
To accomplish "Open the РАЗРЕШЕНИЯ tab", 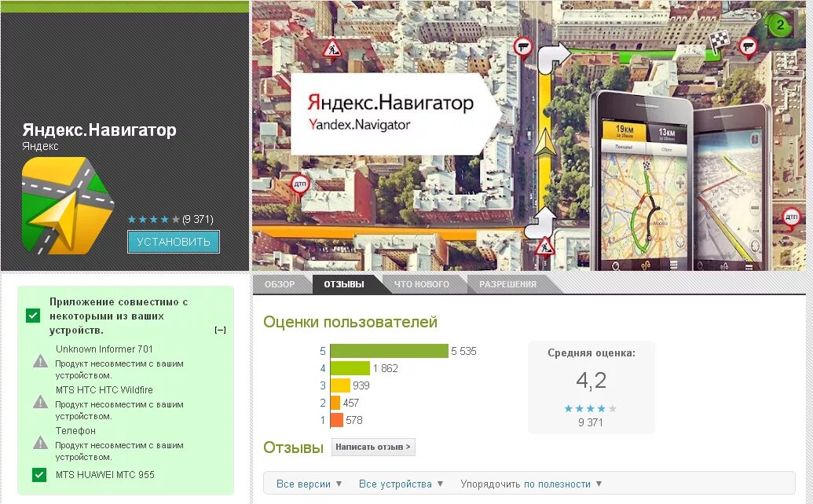I will pyautogui.click(x=507, y=284).
